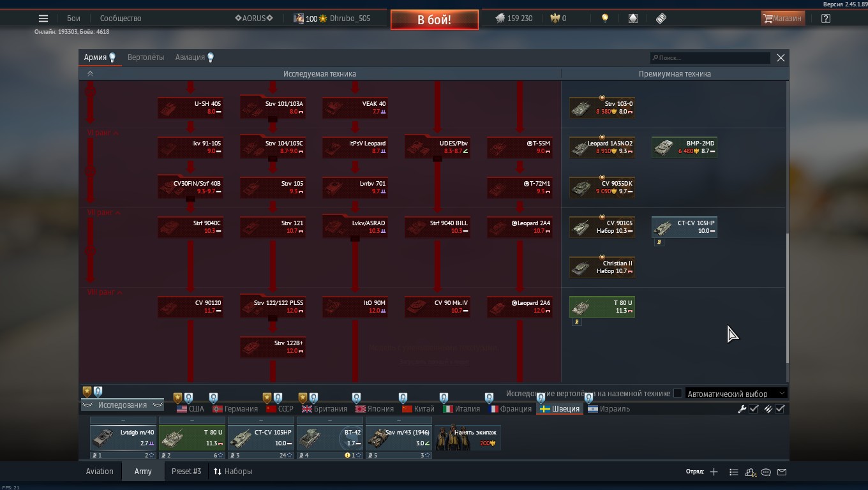This screenshot has height=490, width=868.
Task: Collapse the VI ранг section
Action: click(x=103, y=133)
